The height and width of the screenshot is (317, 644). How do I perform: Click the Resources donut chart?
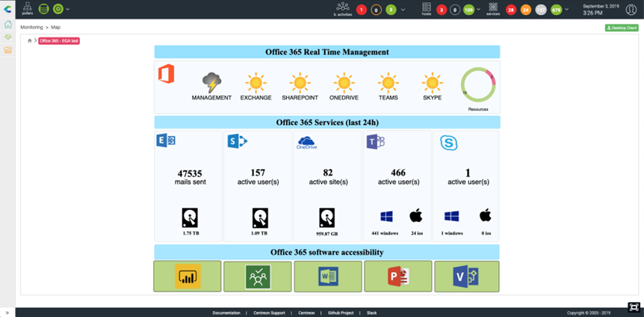478,84
